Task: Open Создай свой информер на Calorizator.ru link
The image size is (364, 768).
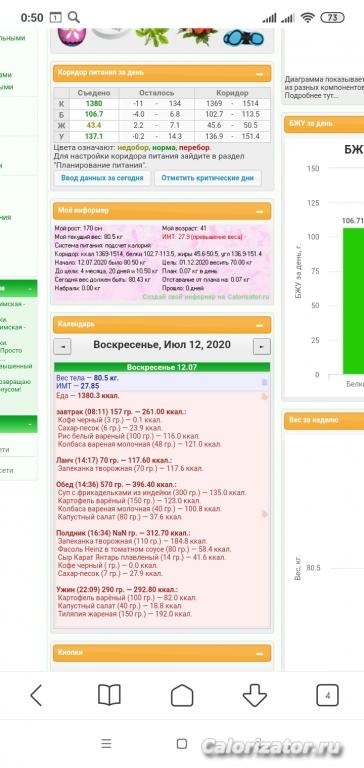Action: [x=206, y=297]
